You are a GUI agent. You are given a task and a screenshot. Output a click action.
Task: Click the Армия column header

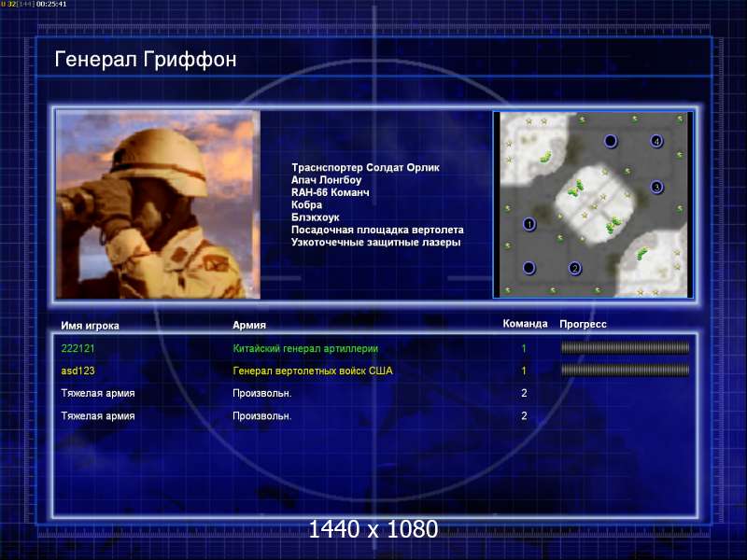tap(249, 325)
